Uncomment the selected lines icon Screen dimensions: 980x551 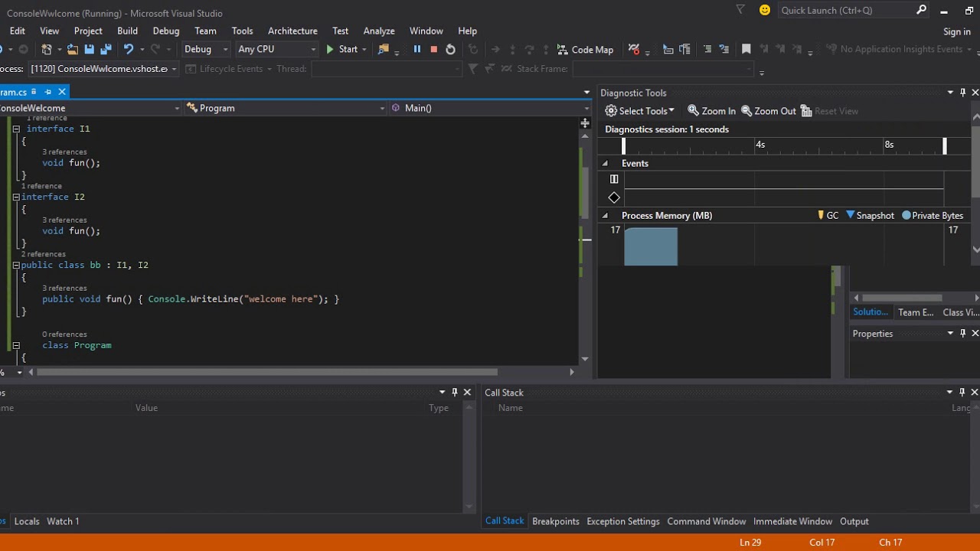pyautogui.click(x=724, y=49)
